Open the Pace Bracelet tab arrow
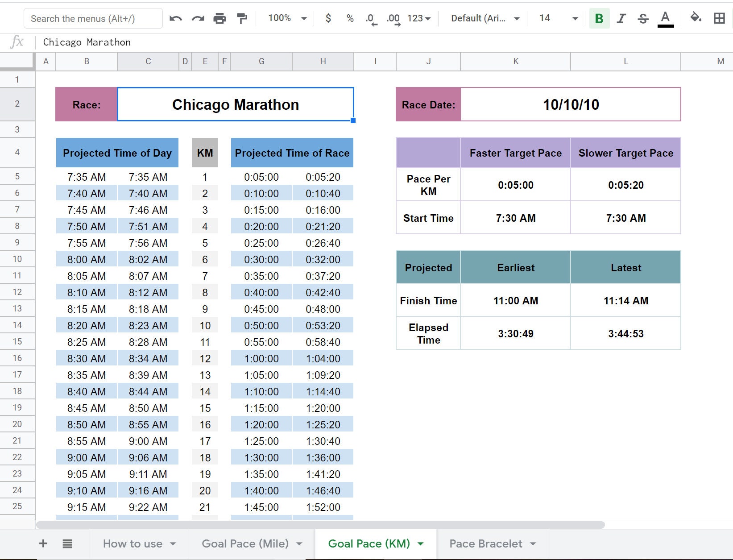Image resolution: width=733 pixels, height=560 pixels. tap(533, 544)
